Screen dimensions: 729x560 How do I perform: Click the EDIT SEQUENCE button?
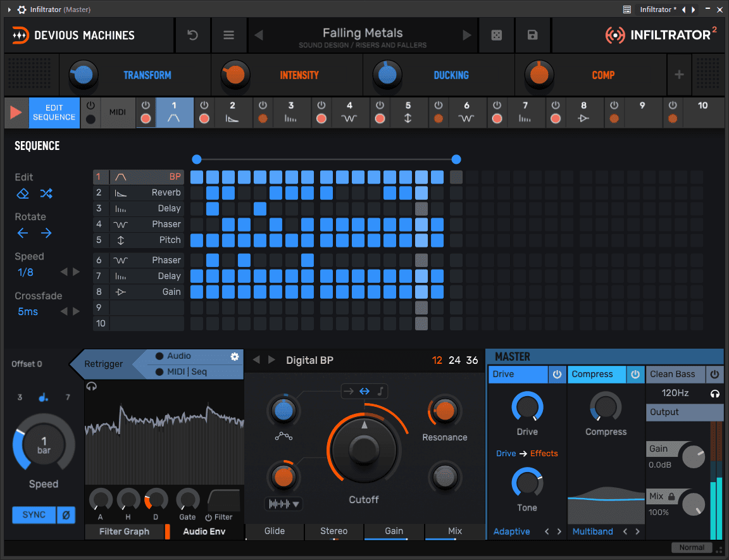click(54, 113)
